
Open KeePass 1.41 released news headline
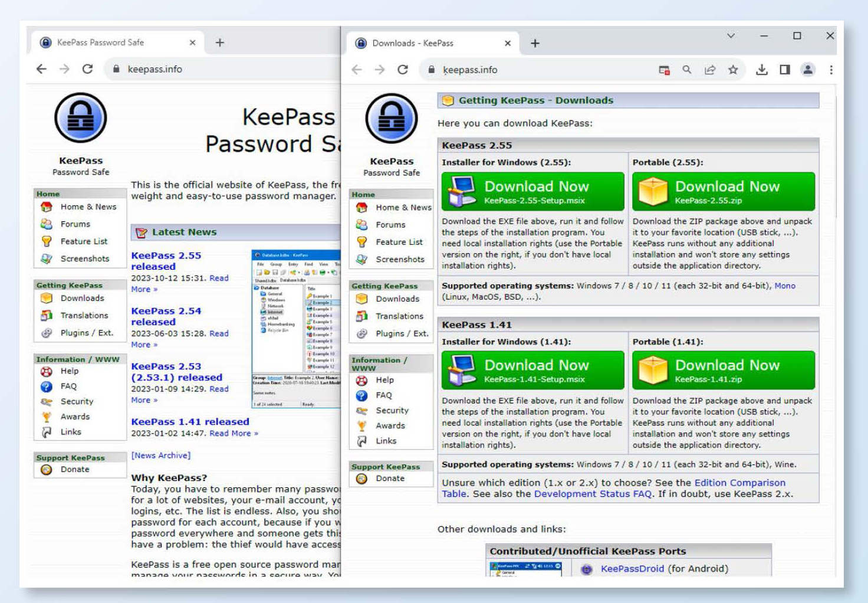point(190,422)
